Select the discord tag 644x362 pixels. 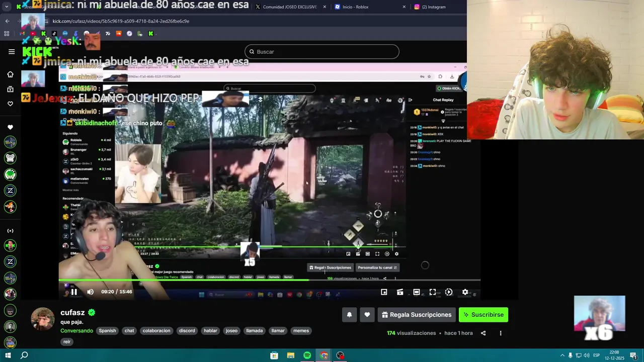pyautogui.click(x=187, y=331)
